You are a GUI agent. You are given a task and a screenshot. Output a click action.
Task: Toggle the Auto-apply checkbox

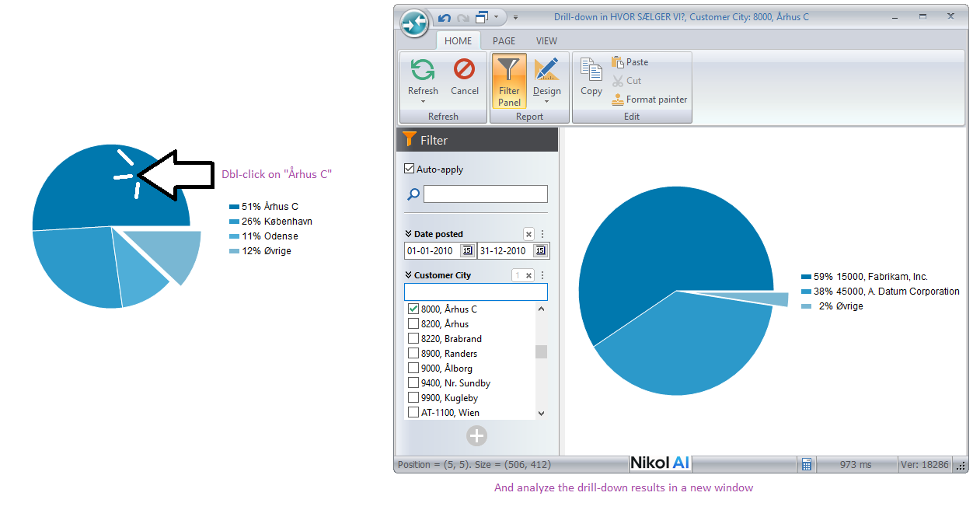point(410,169)
